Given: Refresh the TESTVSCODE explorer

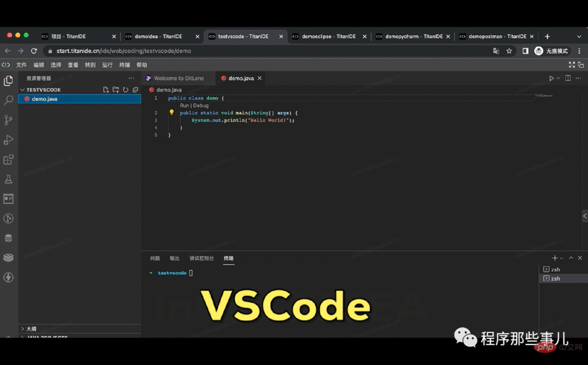Looking at the screenshot, I should click(126, 90).
